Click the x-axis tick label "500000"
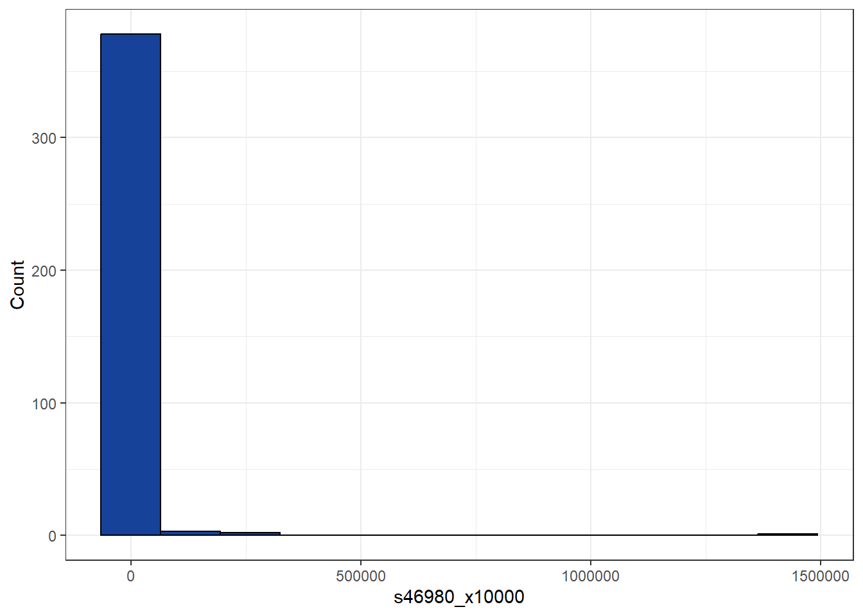The image size is (863, 616). [x=361, y=576]
